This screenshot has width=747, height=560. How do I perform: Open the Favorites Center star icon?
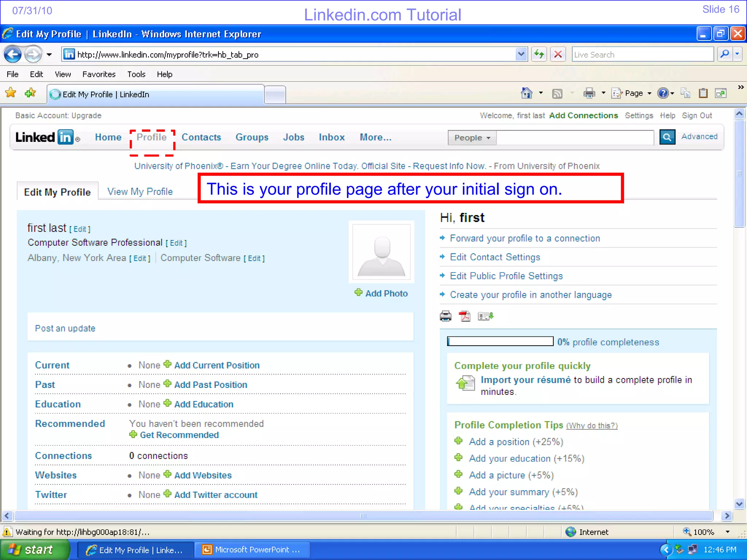click(11, 93)
